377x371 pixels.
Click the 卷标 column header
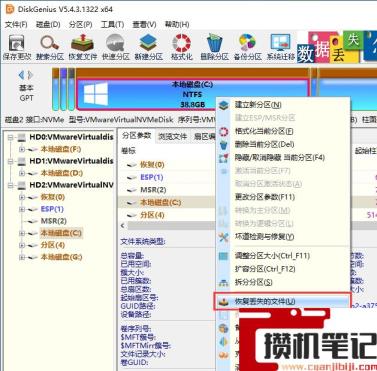(128, 151)
